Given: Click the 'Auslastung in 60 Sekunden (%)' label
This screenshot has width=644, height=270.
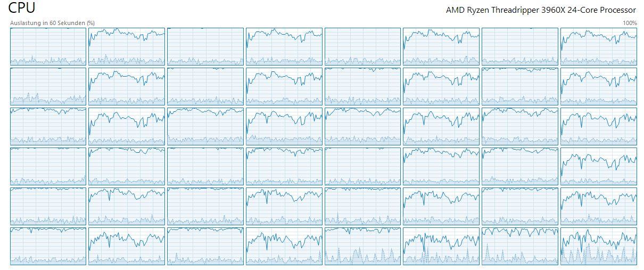Looking at the screenshot, I should (x=53, y=23).
